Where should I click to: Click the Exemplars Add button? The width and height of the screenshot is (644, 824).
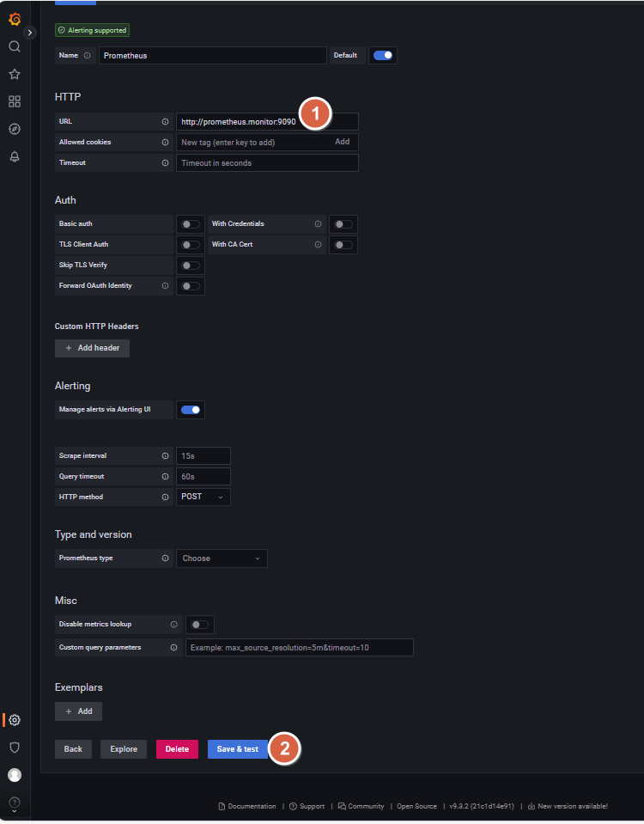pos(79,711)
